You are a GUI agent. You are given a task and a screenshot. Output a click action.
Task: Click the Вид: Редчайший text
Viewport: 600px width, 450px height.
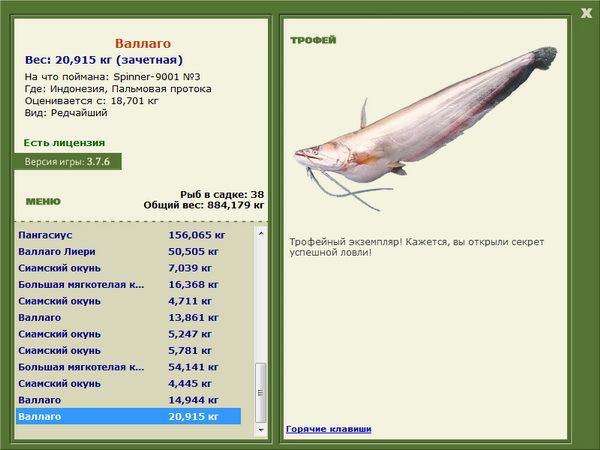[x=66, y=113]
